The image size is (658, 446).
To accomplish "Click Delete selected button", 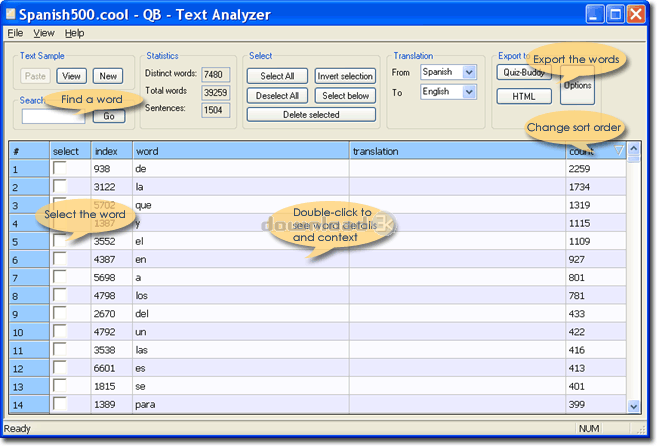I will click(311, 115).
